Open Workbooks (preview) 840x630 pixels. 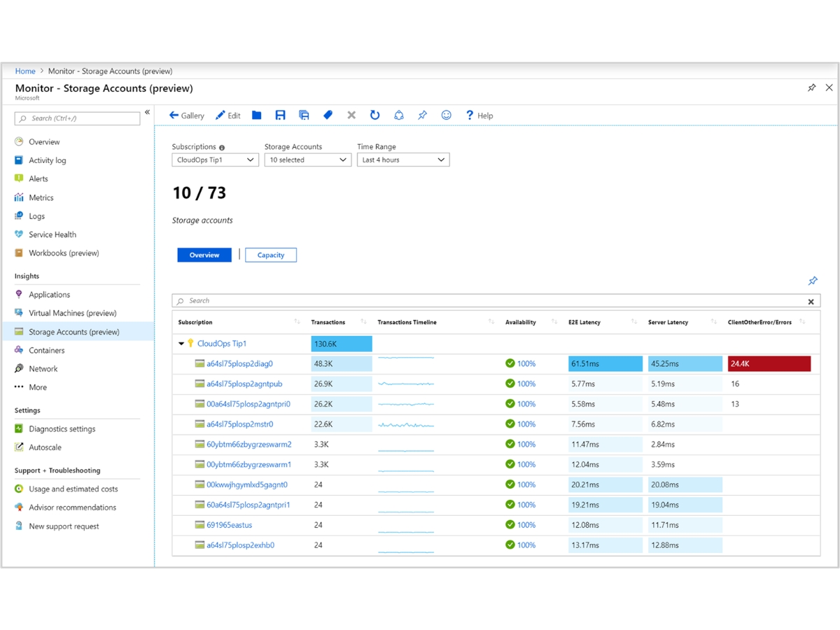[x=64, y=253]
